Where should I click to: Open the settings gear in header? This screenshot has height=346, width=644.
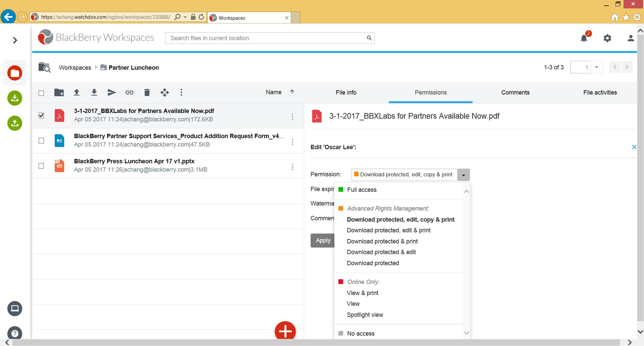click(607, 38)
